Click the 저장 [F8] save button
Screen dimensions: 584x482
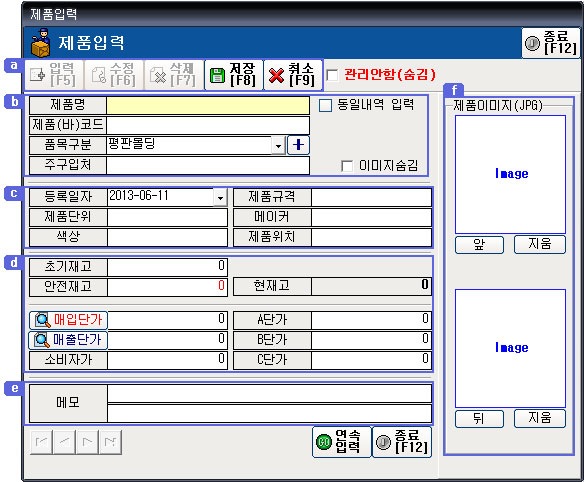pos(234,75)
